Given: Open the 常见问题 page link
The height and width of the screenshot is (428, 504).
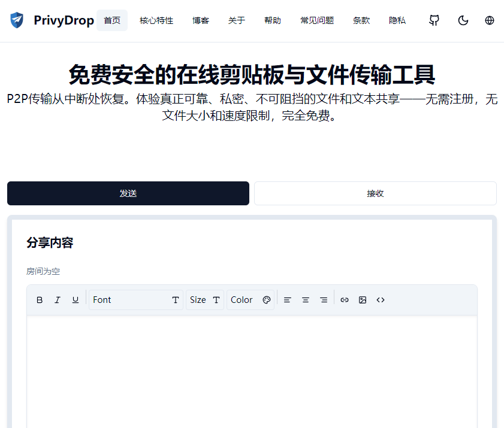Looking at the screenshot, I should point(317,20).
